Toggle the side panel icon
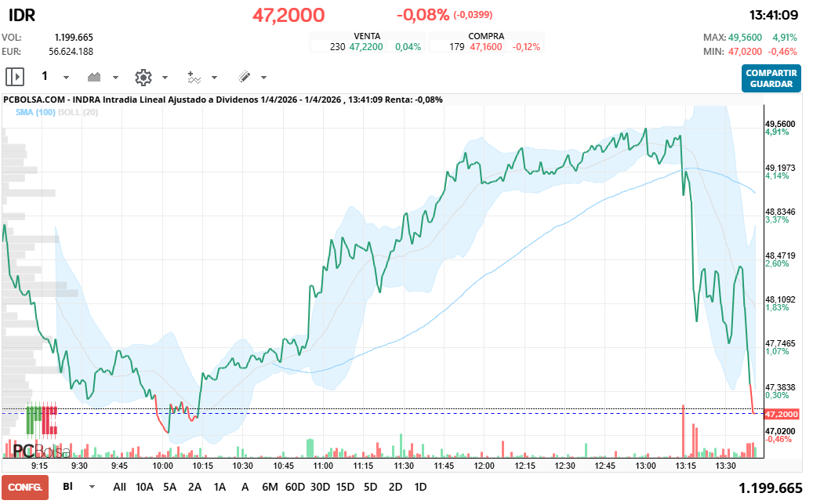Screen dimensions: 813x504 [x=15, y=78]
